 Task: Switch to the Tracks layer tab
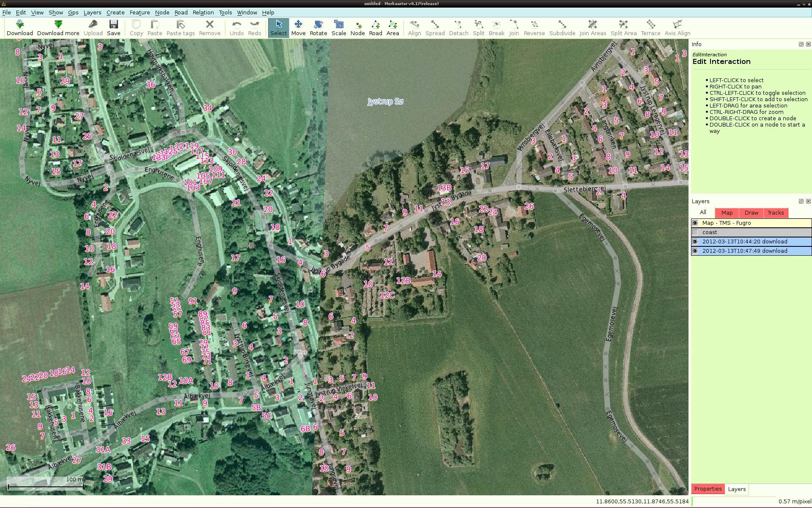(775, 213)
